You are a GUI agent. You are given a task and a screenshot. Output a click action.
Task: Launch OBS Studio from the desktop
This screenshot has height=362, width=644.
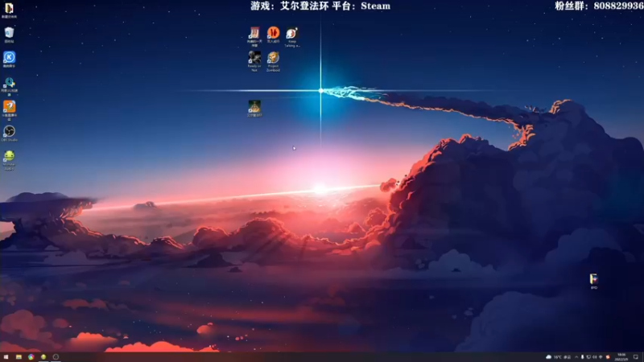pyautogui.click(x=9, y=133)
